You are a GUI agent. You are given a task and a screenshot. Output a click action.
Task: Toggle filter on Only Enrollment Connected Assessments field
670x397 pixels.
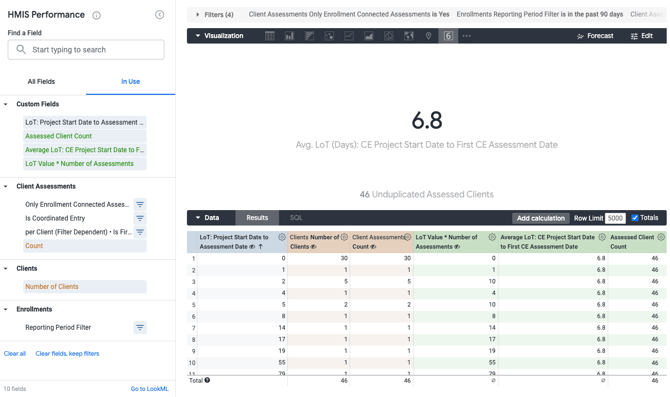(x=140, y=204)
